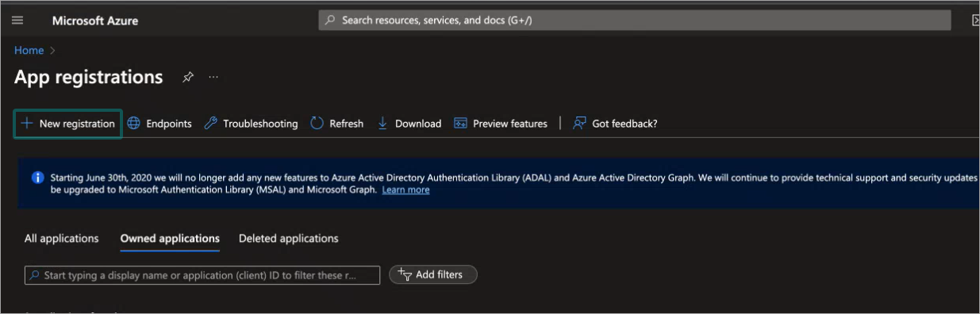Click the funnel icon on Add filters
Screen dimensions: 980x314
coord(405,274)
